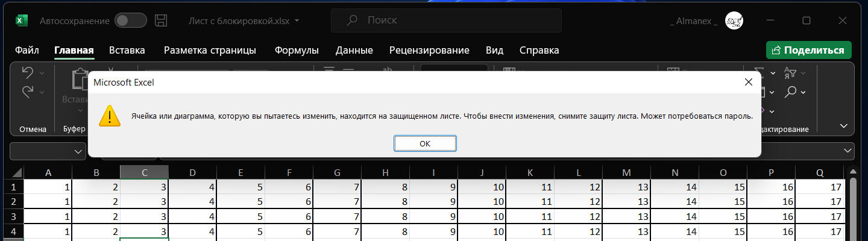Select column K header
The width and height of the screenshot is (868, 241).
click(530, 173)
